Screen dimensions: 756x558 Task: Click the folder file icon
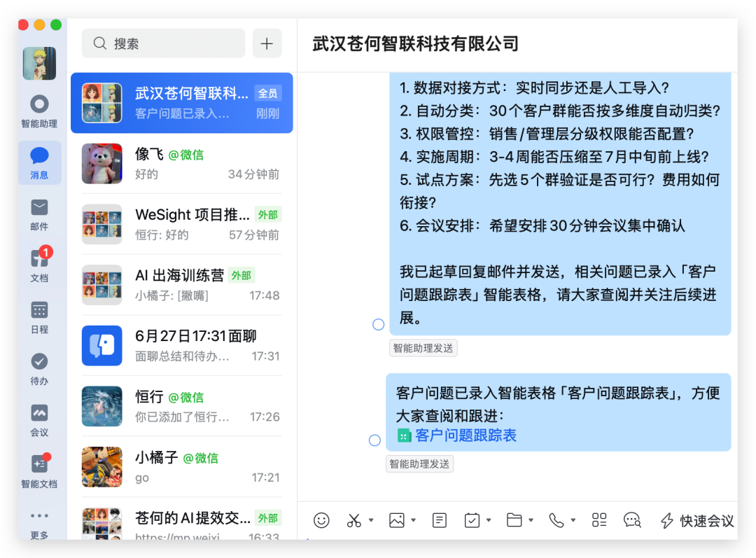pos(514,520)
